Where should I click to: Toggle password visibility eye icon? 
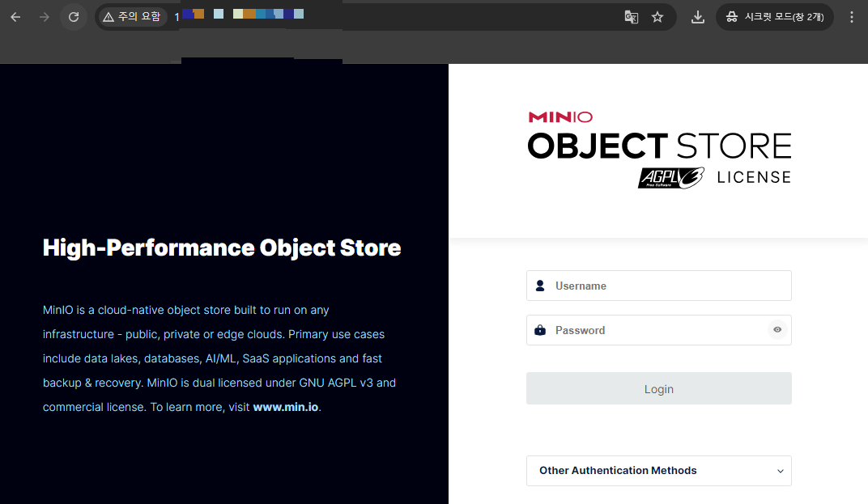point(777,330)
